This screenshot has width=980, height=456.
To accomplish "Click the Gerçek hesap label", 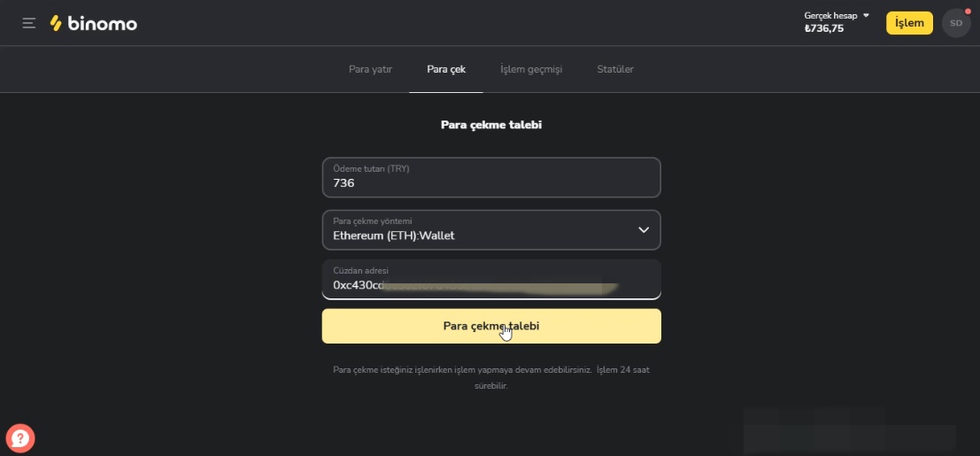I will [x=830, y=15].
